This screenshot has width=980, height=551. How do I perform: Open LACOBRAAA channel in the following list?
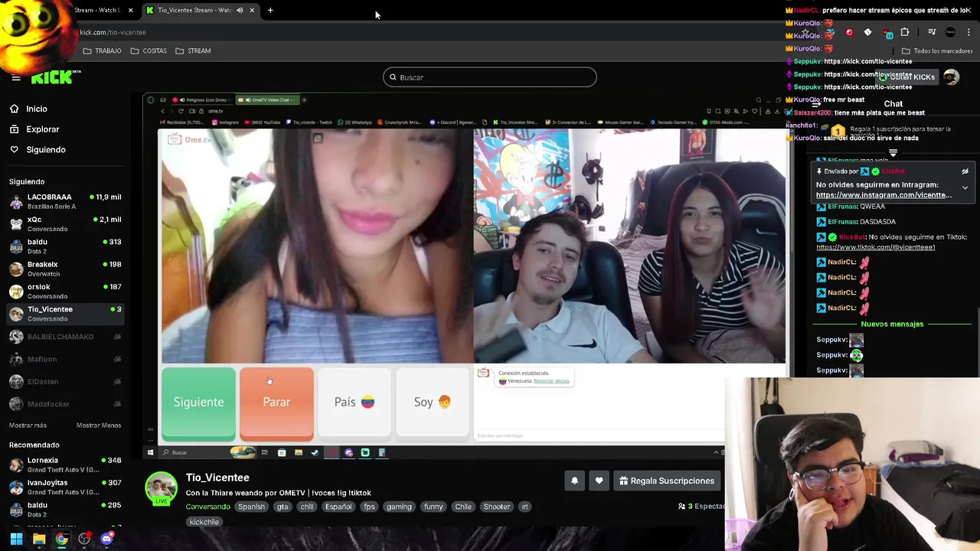65,201
